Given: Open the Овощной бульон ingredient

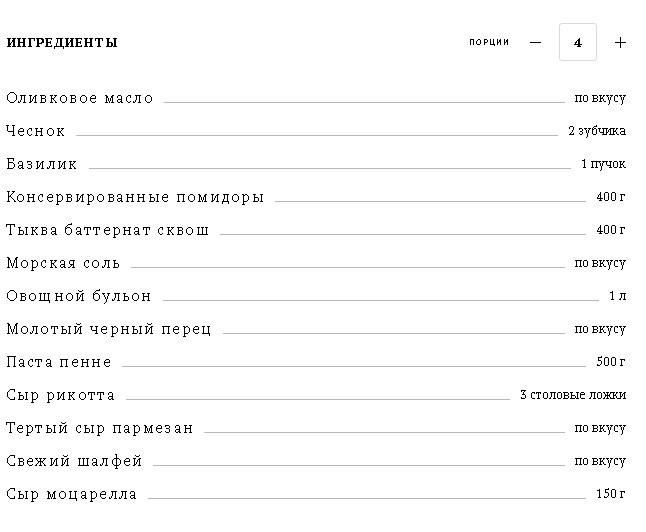Looking at the screenshot, I should pos(79,296).
